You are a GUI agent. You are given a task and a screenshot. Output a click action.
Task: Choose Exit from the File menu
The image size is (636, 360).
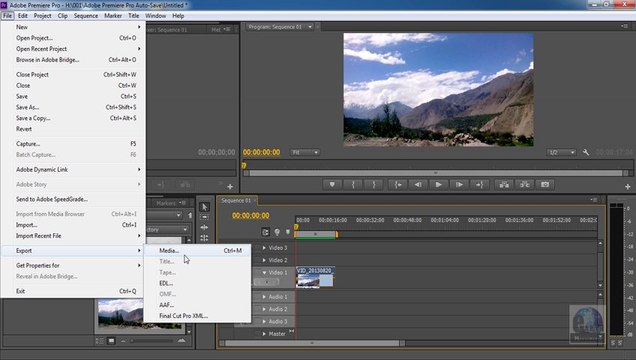click(73, 291)
